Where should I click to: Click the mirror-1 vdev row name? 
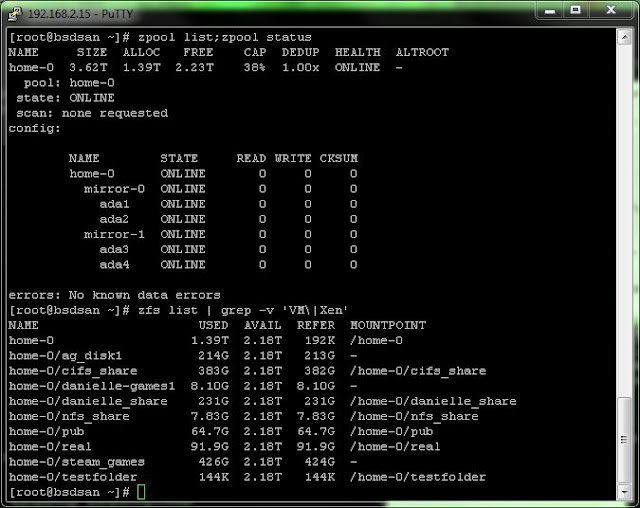click(x=114, y=234)
